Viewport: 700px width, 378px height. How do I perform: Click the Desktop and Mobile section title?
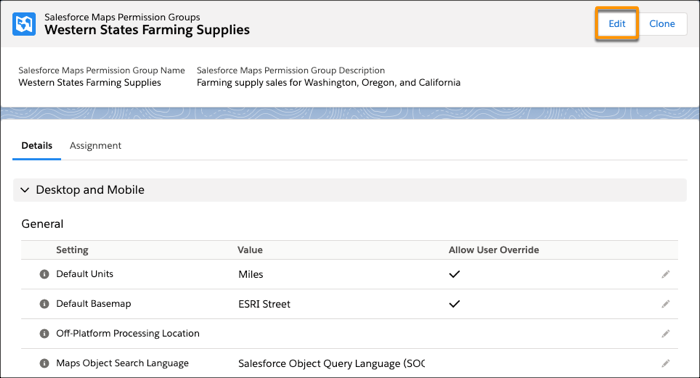(x=90, y=190)
